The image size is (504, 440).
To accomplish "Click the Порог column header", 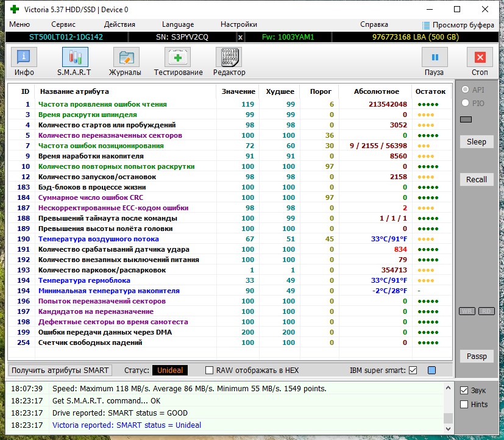I will 321,91.
